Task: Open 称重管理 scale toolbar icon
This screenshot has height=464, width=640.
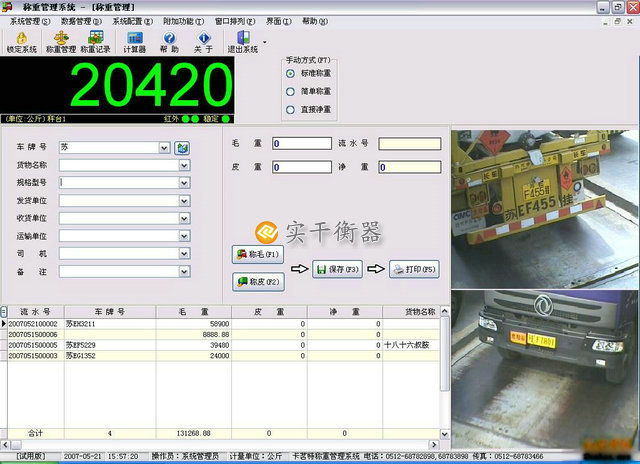Action: point(60,40)
